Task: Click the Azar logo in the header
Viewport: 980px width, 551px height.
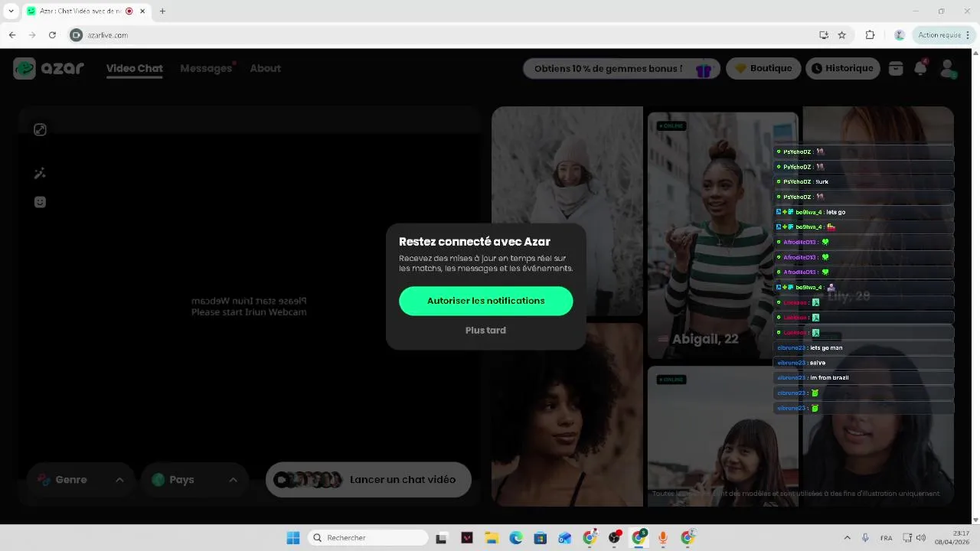Action: (x=49, y=68)
